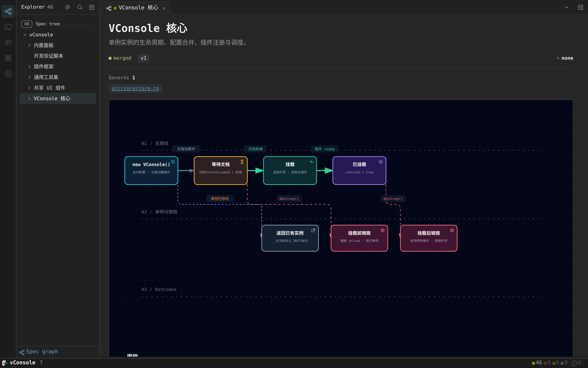Click the external-link icon on 返回已有实例 node
This screenshot has width=588, height=368.
tap(313, 230)
